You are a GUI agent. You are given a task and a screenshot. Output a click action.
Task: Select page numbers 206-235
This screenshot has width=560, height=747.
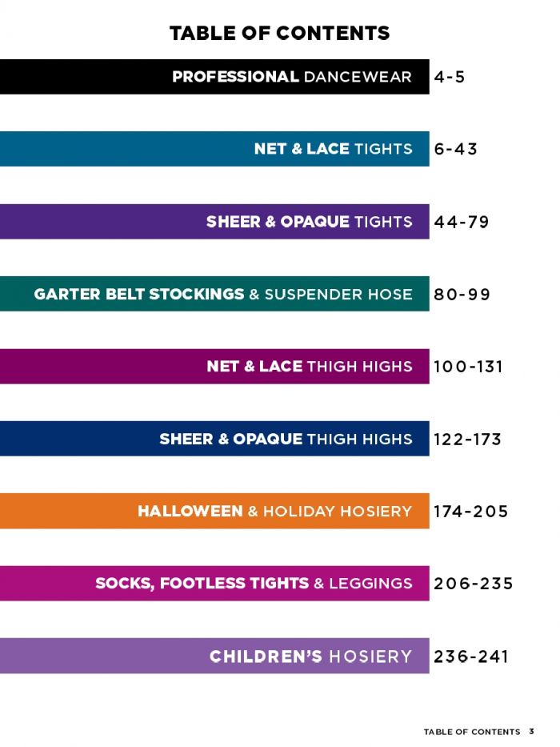tap(473, 583)
